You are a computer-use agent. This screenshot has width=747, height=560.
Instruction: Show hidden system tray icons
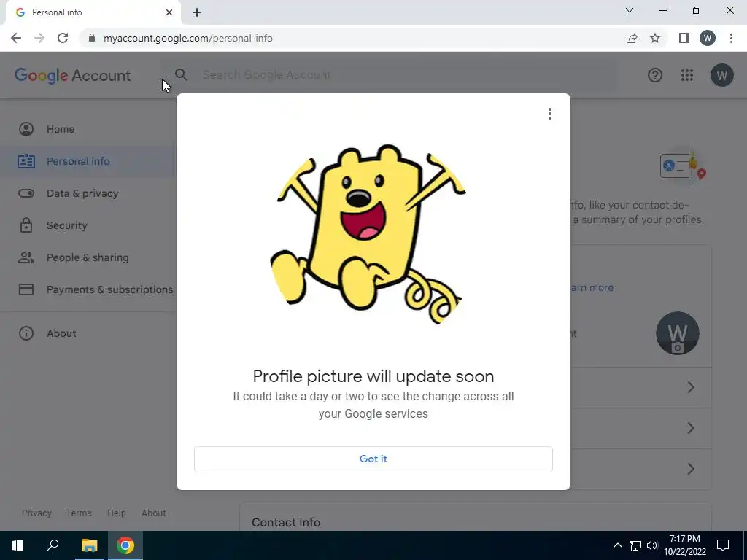click(x=617, y=545)
